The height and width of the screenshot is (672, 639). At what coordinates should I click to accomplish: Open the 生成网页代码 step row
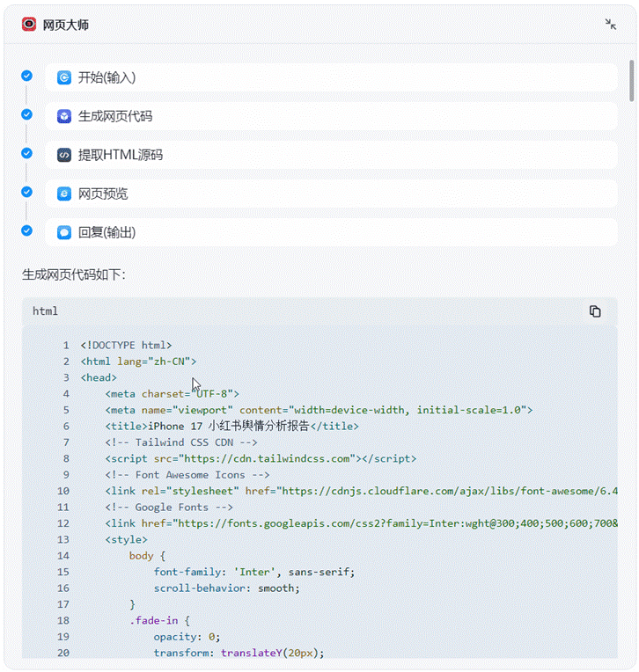point(334,116)
